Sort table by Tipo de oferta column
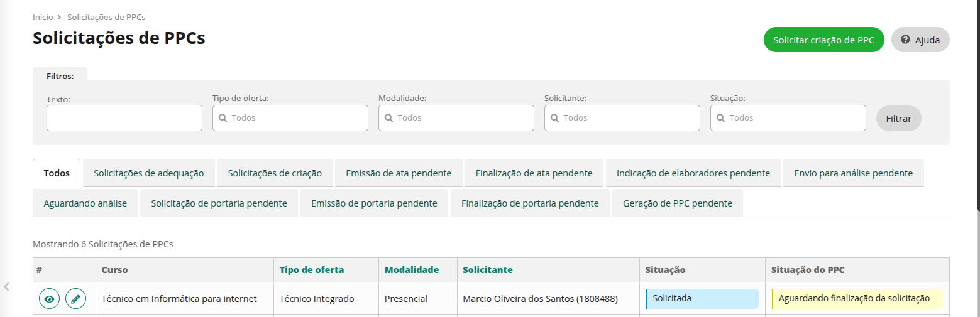Viewport: 980px width, 317px height. pyautogui.click(x=311, y=270)
